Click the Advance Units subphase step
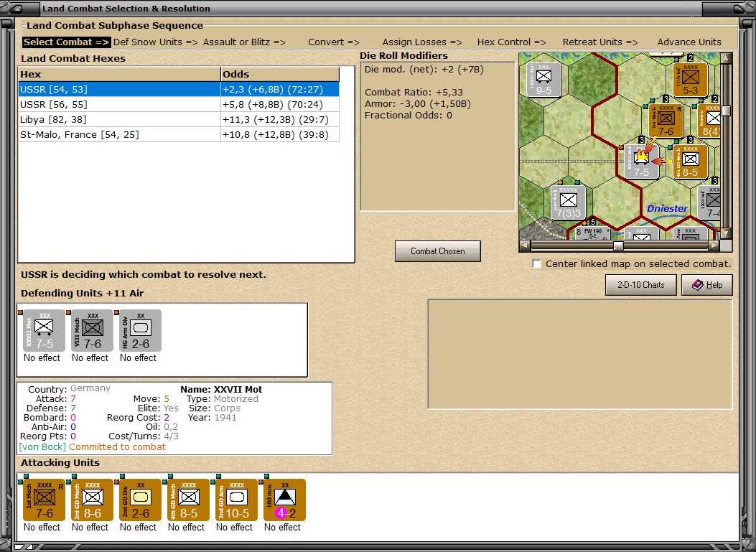 pos(689,42)
